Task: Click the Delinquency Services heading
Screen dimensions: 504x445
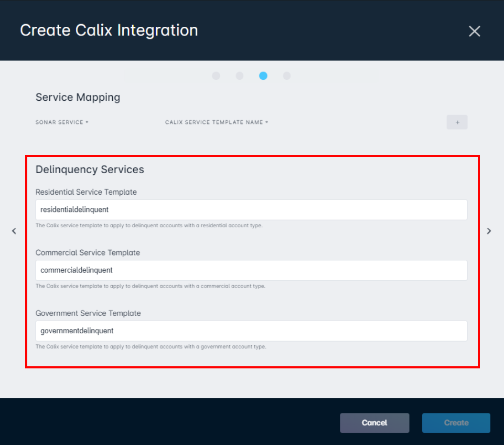Action: pos(90,169)
